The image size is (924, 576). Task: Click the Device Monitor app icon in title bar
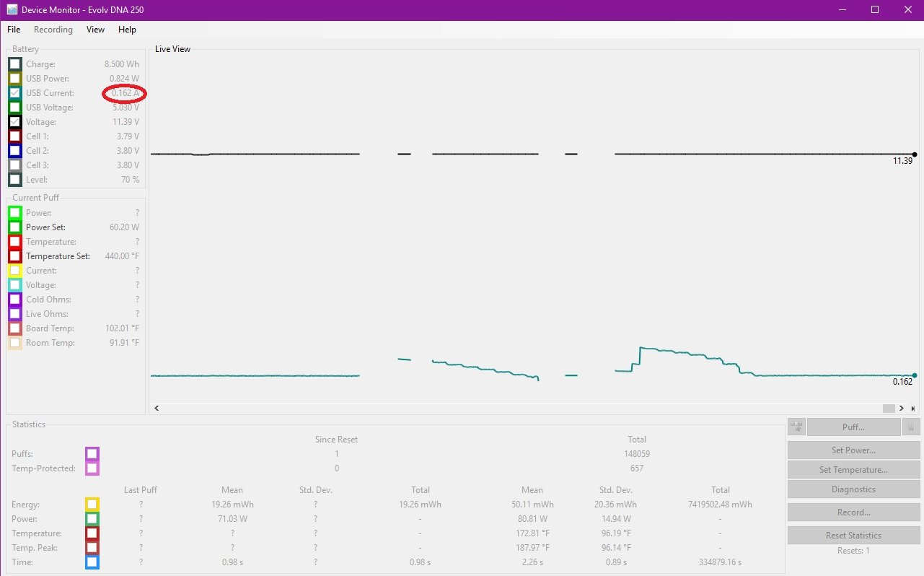[12, 9]
